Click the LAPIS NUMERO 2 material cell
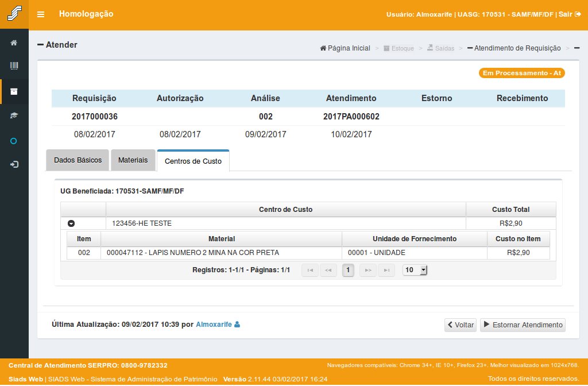 pos(221,253)
